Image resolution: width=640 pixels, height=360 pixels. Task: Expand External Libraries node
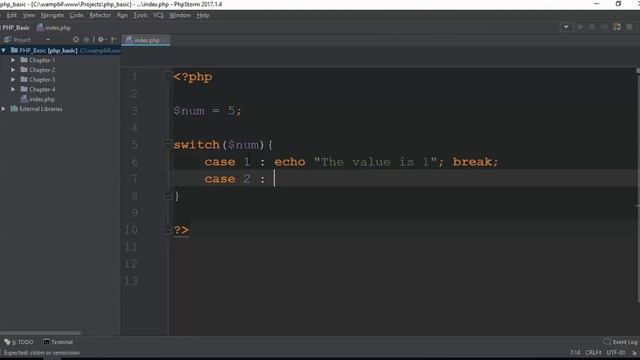4,109
